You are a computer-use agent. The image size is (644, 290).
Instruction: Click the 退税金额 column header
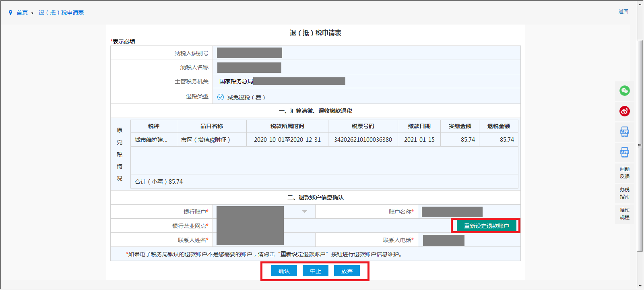pyautogui.click(x=499, y=126)
